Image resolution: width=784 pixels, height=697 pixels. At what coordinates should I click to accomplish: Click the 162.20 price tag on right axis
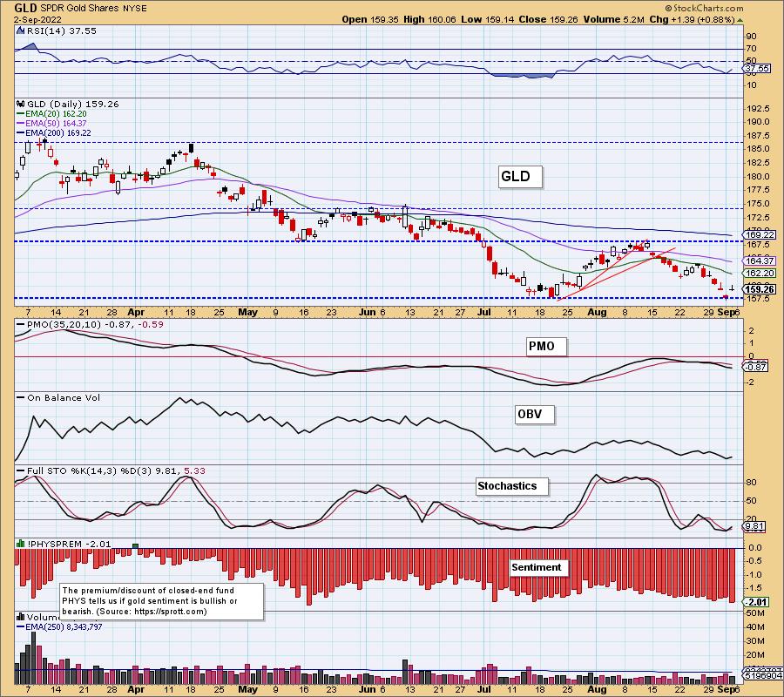point(760,273)
